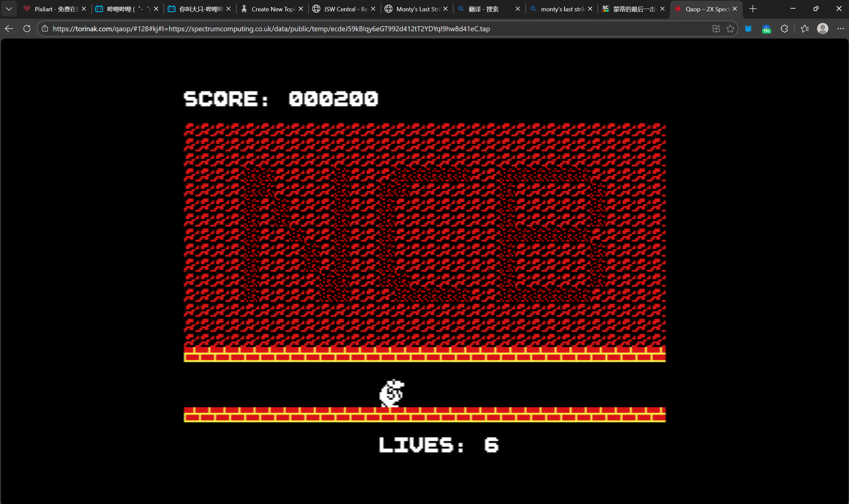
Task: Click the split screen apps icon
Action: pyautogui.click(x=716, y=29)
